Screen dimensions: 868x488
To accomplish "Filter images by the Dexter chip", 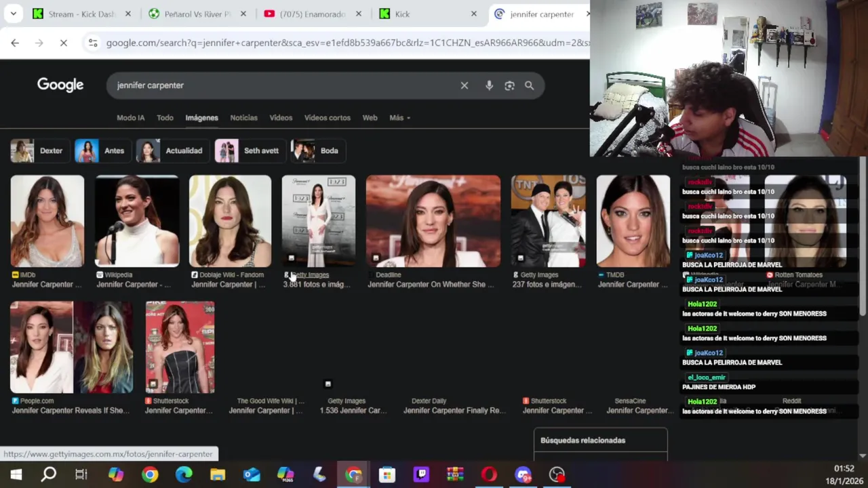I will click(39, 150).
